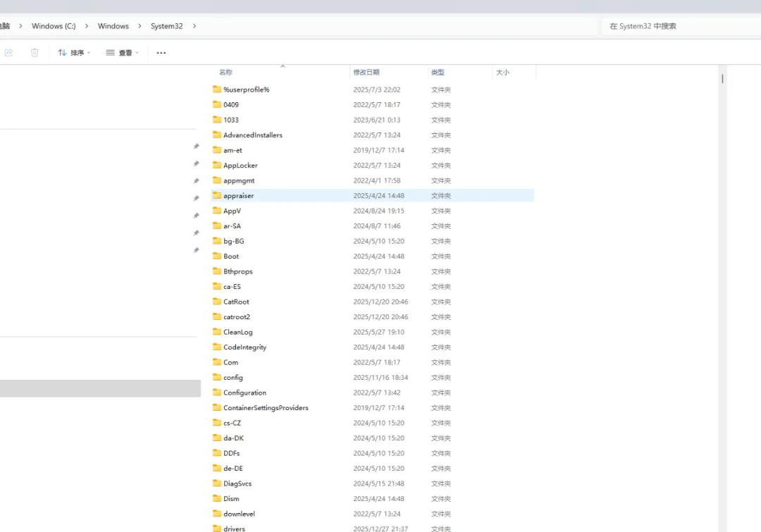Select the Com folder icon

217,362
